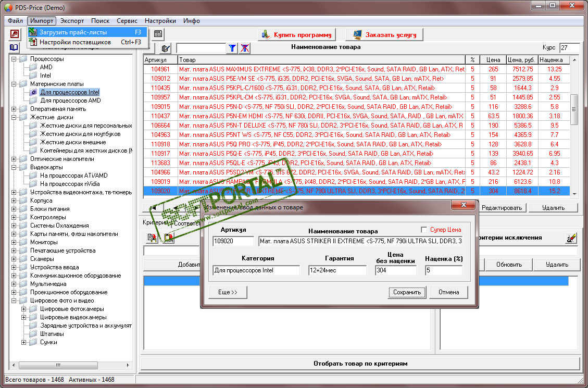Click Отмена in the product dialog

(x=448, y=292)
